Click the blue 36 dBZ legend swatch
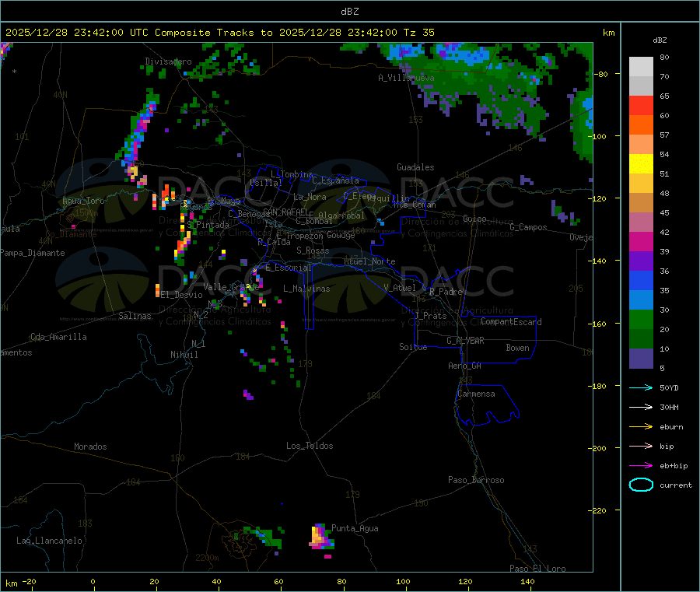Image resolution: width=700 pixels, height=592 pixels. pos(641,280)
